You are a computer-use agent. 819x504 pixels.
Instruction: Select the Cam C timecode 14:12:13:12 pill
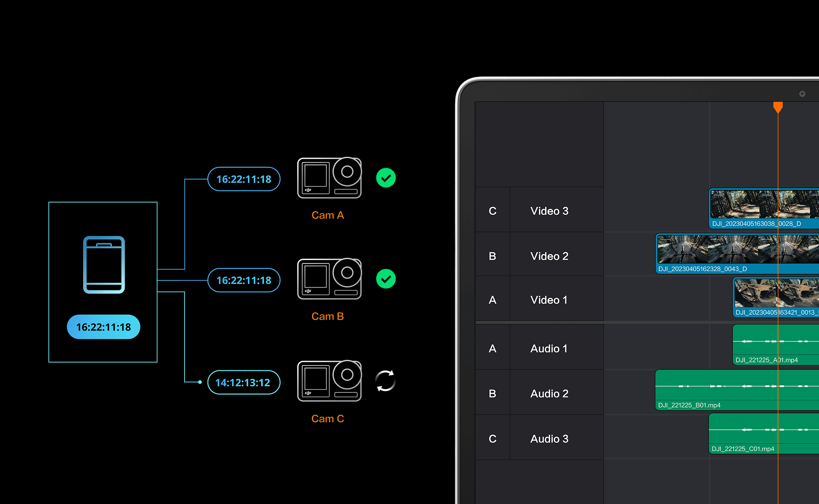tap(244, 383)
